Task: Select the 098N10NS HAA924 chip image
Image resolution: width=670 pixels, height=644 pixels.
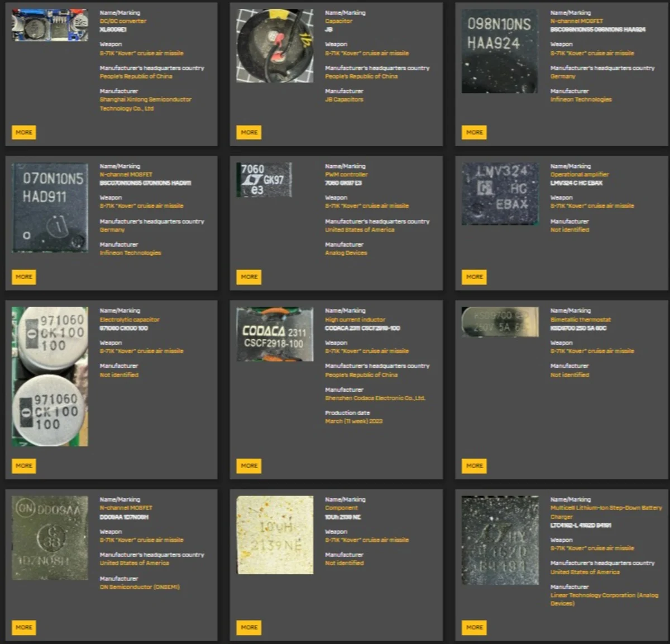Action: [x=499, y=51]
